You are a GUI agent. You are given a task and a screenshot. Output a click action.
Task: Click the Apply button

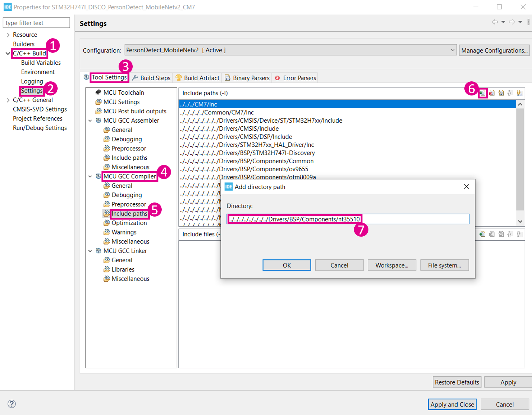508,382
